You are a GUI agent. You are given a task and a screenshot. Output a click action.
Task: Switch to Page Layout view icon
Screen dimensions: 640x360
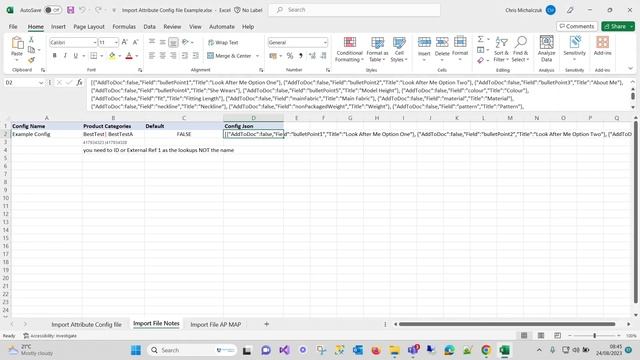pyautogui.click(x=541, y=336)
